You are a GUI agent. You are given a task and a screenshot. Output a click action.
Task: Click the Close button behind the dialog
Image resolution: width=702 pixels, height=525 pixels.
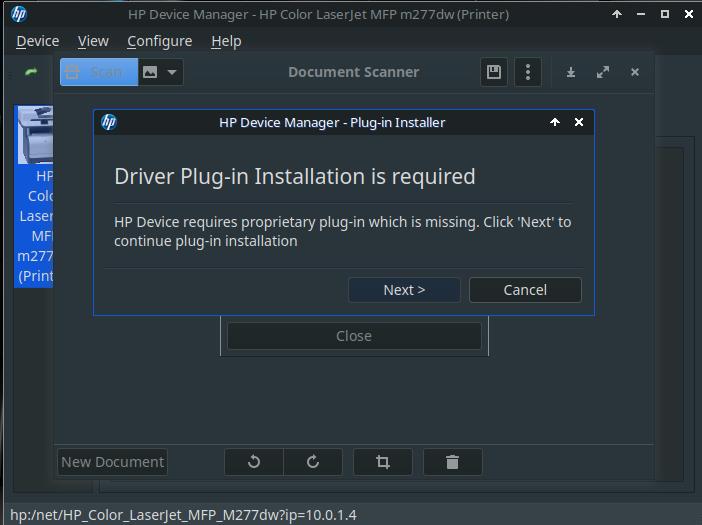(x=354, y=336)
